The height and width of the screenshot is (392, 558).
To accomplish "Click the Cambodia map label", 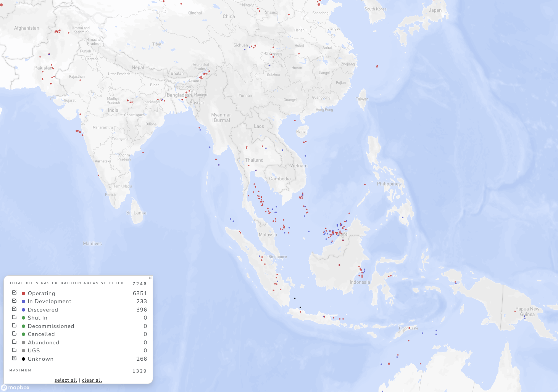I will point(280,179).
